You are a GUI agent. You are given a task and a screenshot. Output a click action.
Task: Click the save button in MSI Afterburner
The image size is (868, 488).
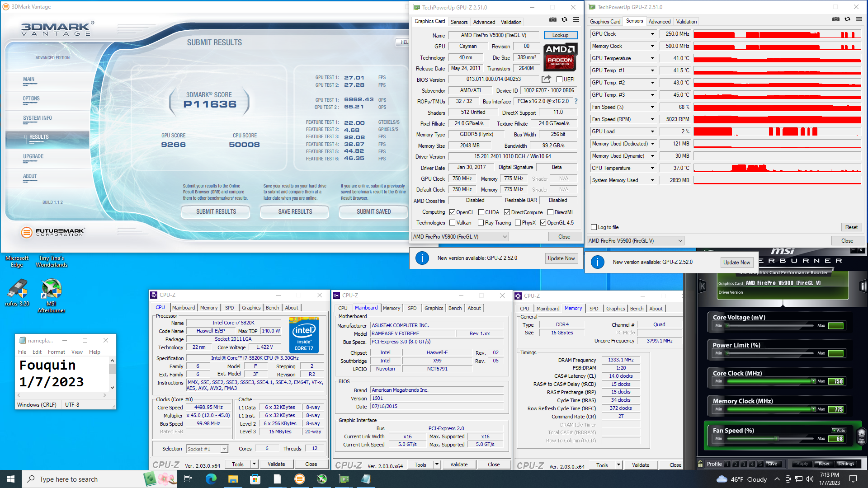pyautogui.click(x=772, y=464)
